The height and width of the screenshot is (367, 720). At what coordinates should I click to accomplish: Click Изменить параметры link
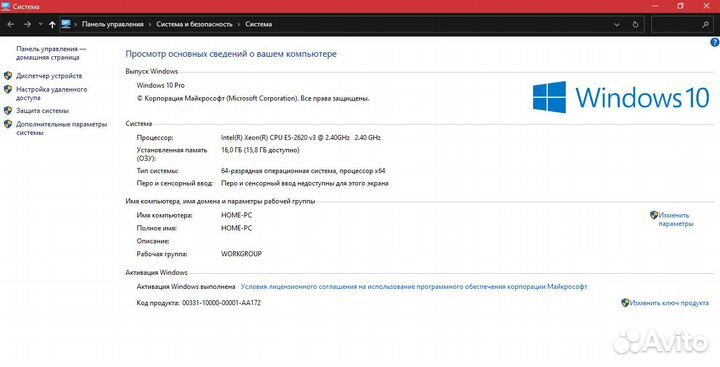(x=675, y=219)
